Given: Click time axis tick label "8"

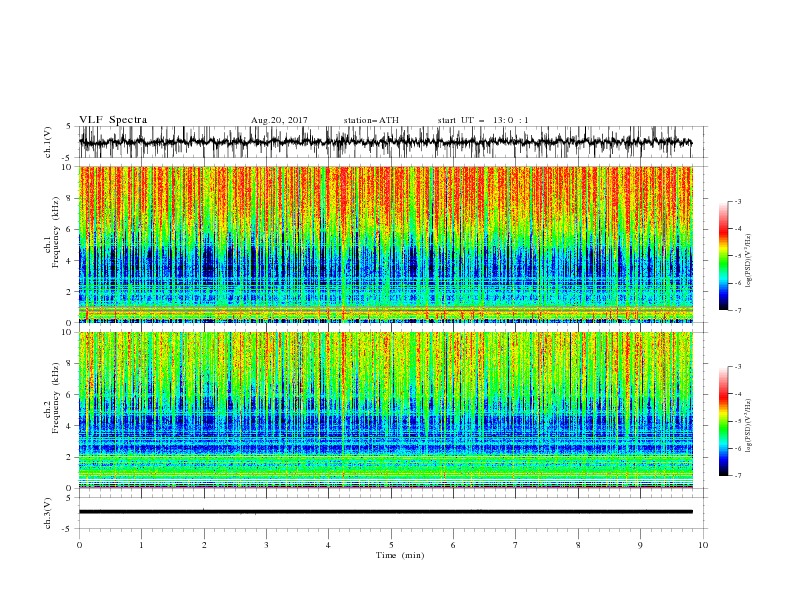Looking at the screenshot, I should [578, 545].
